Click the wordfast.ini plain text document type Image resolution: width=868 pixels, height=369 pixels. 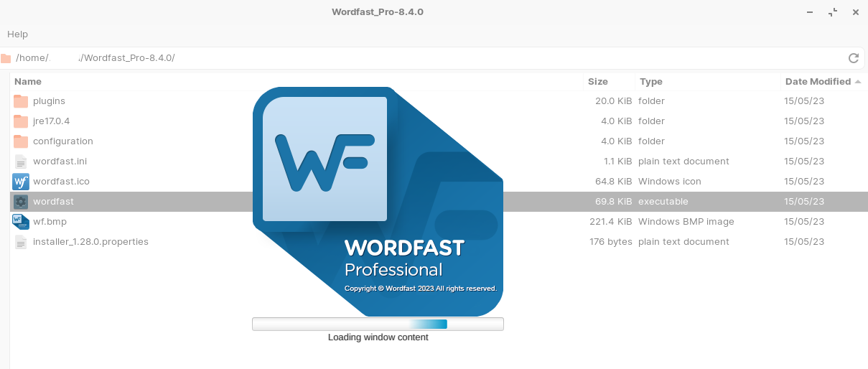click(x=683, y=162)
